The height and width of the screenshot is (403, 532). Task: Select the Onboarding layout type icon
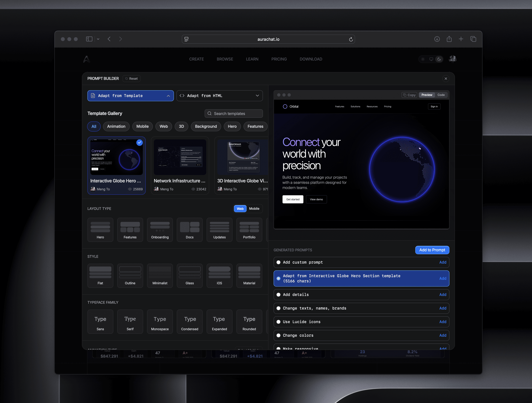pyautogui.click(x=160, y=230)
